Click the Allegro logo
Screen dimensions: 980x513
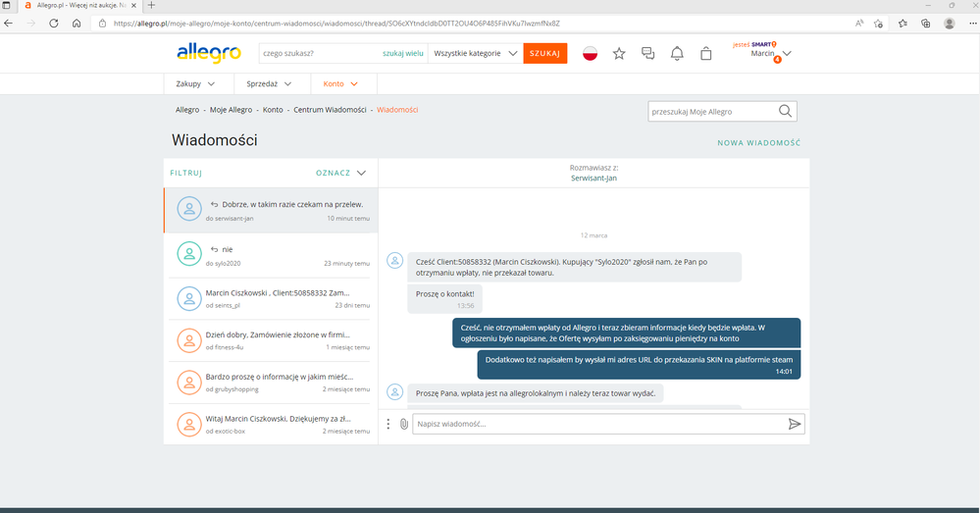click(x=209, y=53)
